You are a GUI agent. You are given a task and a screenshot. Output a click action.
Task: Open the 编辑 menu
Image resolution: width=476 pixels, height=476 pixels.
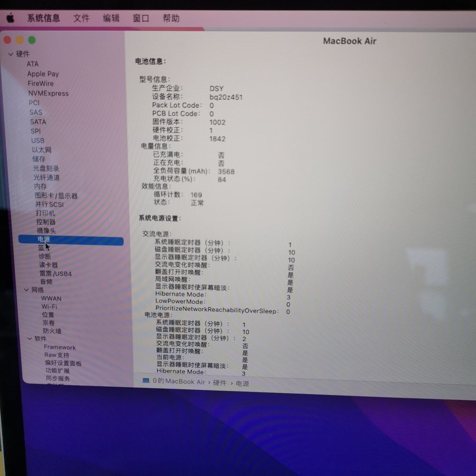pos(111,18)
